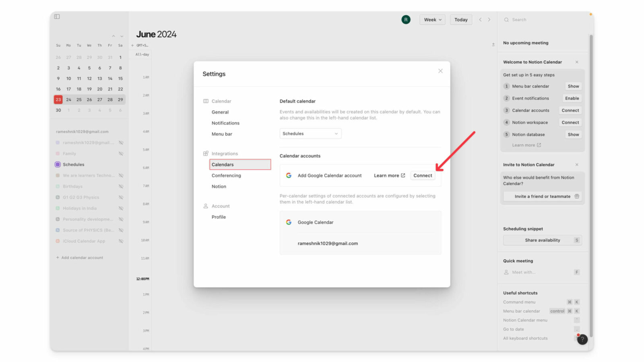The image size is (644, 362).
Task: Toggle the left sidebar panel icon
Action: pyautogui.click(x=57, y=16)
